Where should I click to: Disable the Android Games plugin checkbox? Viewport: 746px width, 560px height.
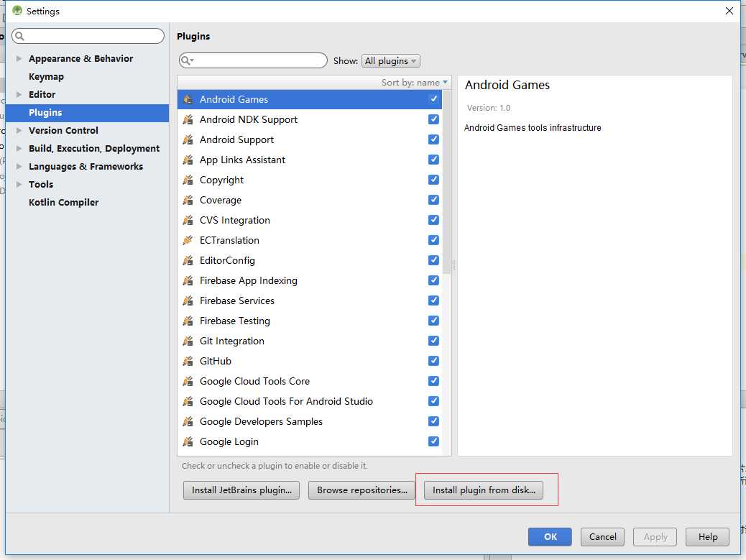pyautogui.click(x=433, y=99)
